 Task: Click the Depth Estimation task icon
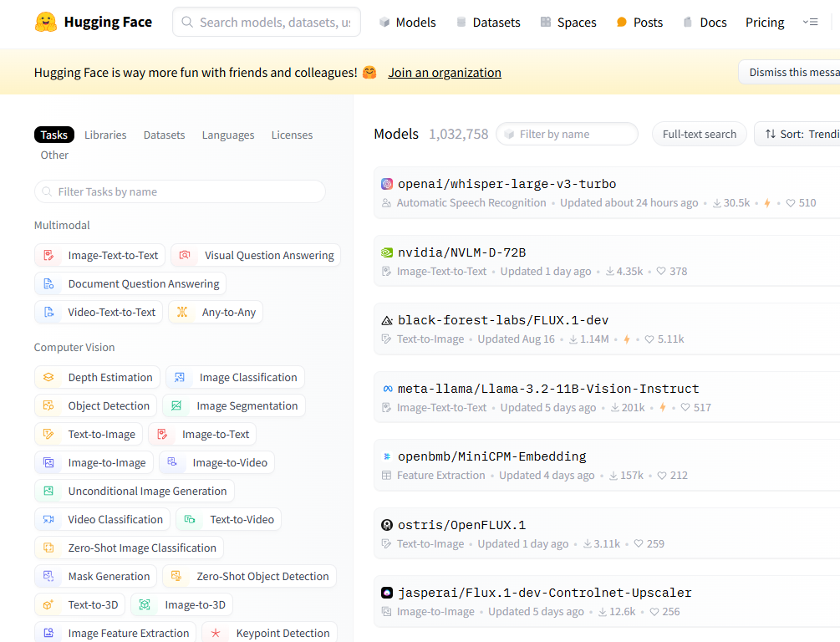pyautogui.click(x=48, y=377)
